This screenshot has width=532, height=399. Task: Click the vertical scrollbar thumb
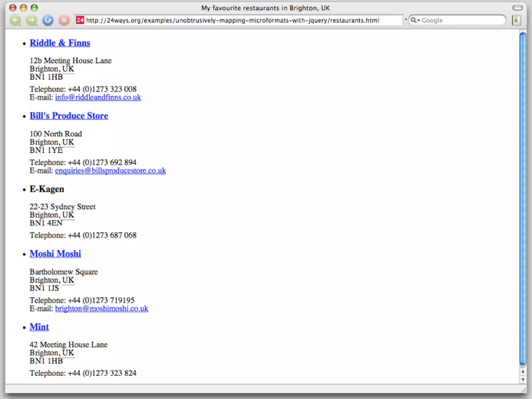pyautogui.click(x=523, y=199)
